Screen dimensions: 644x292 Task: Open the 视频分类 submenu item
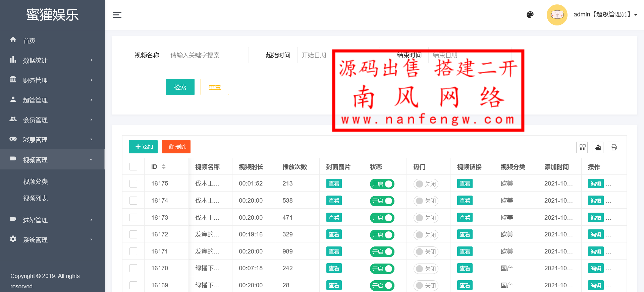tap(36, 181)
